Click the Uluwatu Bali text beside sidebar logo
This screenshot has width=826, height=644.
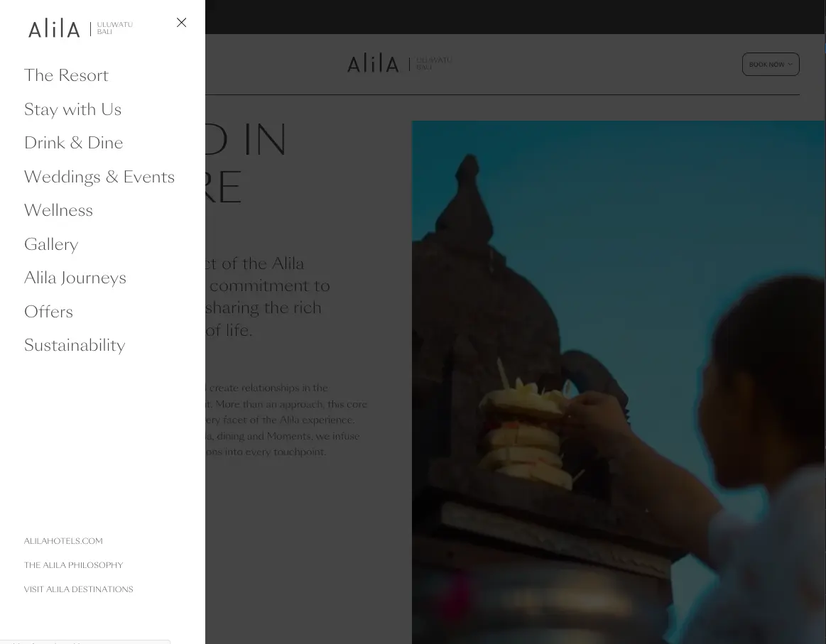[x=115, y=28]
